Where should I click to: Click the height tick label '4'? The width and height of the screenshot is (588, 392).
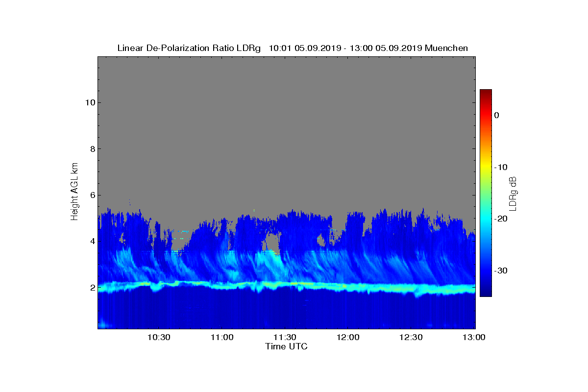click(x=92, y=241)
